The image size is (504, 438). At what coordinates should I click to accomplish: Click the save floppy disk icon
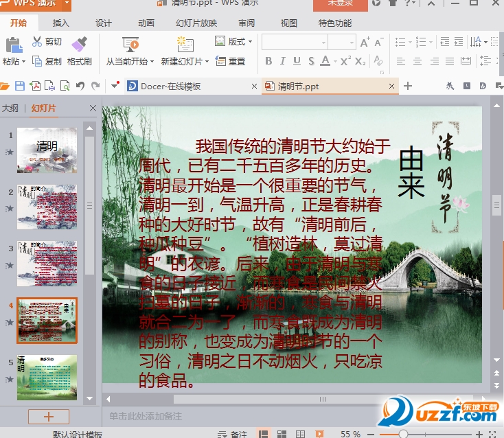coord(20,86)
